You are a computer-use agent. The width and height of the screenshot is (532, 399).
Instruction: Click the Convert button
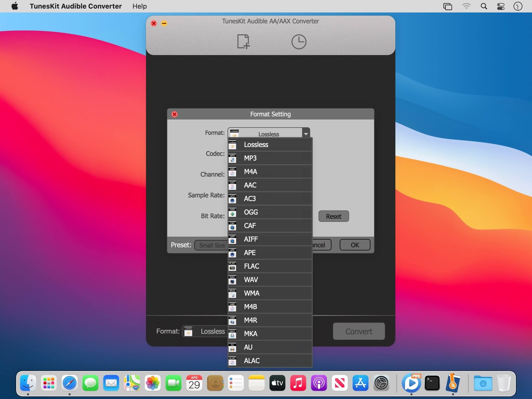coord(359,331)
